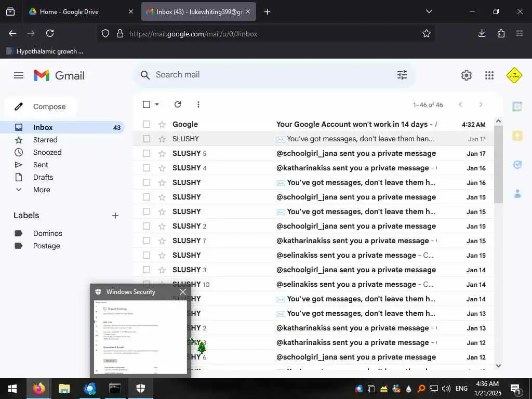Open the Google apps grid
Viewport: 532px width, 399px height.
[x=489, y=75]
